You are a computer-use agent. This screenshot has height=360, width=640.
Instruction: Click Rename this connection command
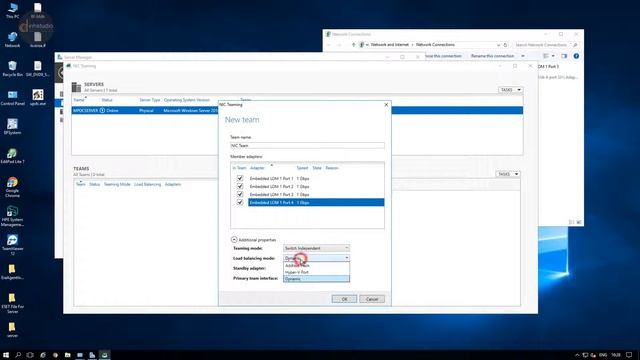492,56
